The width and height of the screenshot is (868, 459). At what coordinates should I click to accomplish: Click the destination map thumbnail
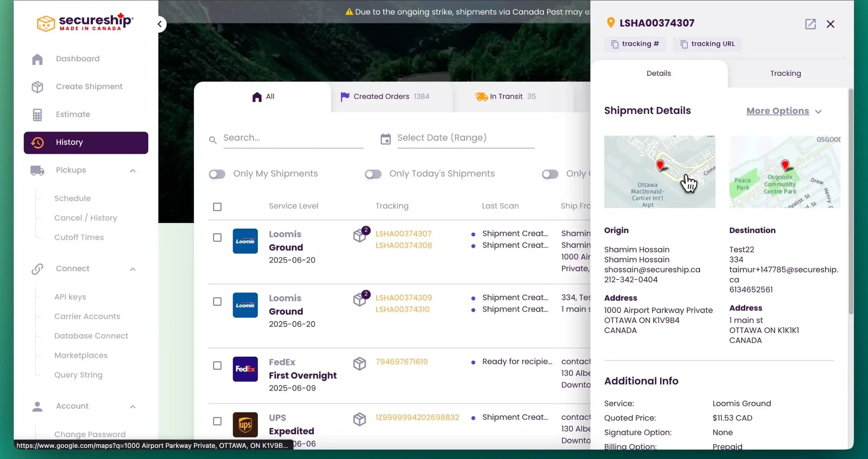pyautogui.click(x=784, y=172)
